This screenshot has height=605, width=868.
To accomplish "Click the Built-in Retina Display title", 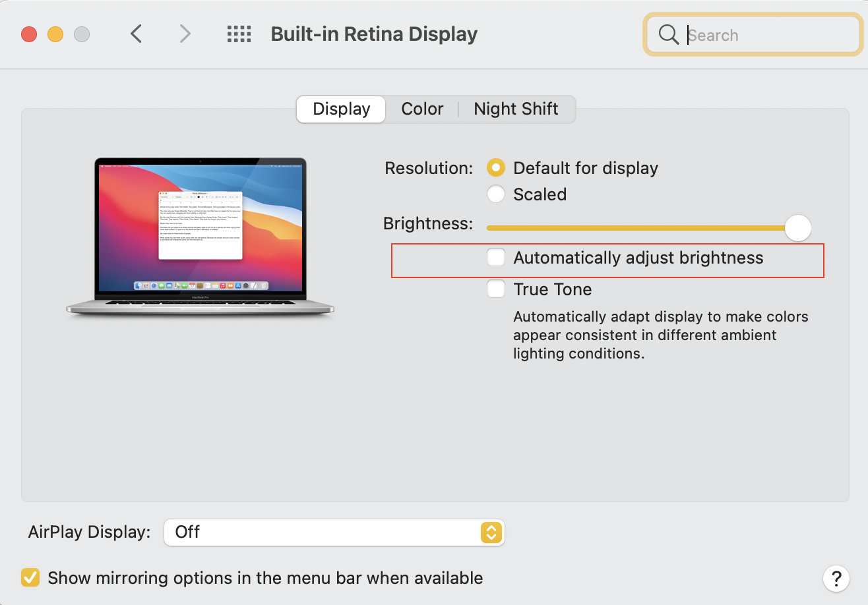I will click(374, 34).
